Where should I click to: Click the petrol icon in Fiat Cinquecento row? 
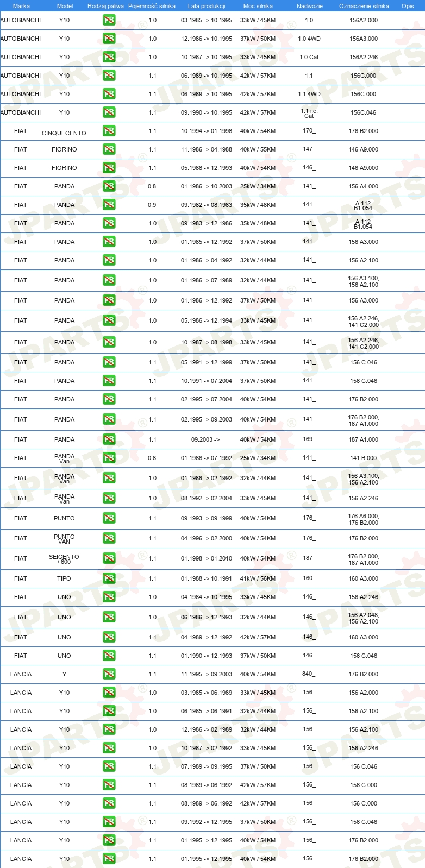tap(109, 131)
